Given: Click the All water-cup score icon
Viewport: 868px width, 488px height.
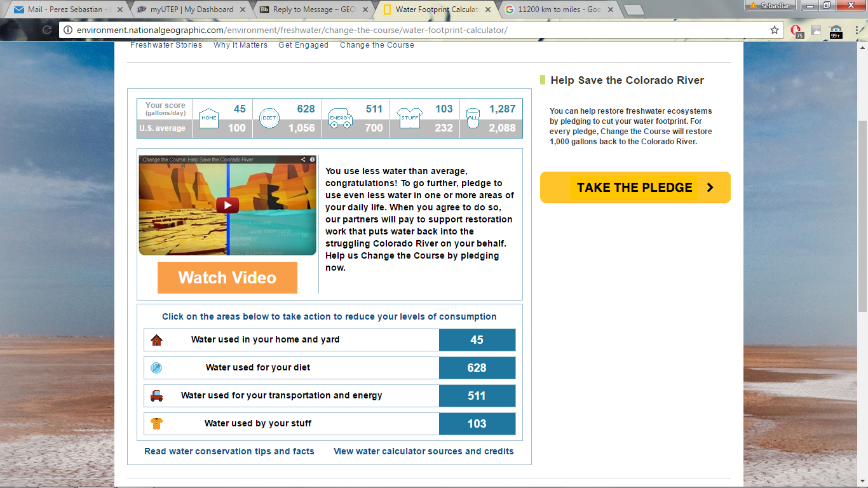Looking at the screenshot, I should (x=472, y=118).
